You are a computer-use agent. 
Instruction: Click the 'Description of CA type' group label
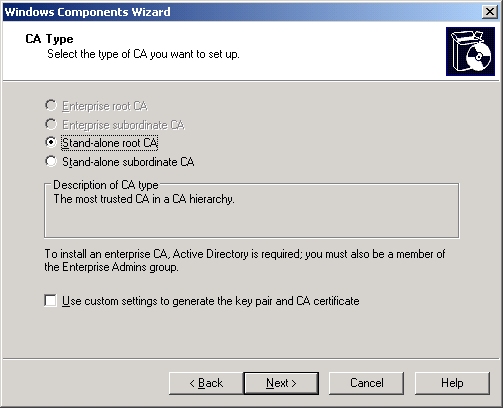[x=106, y=185]
